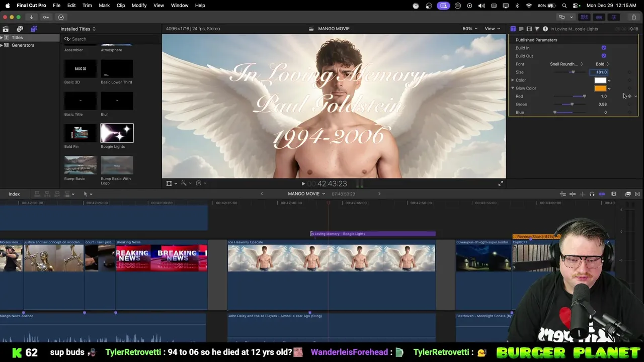Viewport: 644px width, 362px height.
Task: Toggle the timeline panel visibility button
Action: pos(599,17)
